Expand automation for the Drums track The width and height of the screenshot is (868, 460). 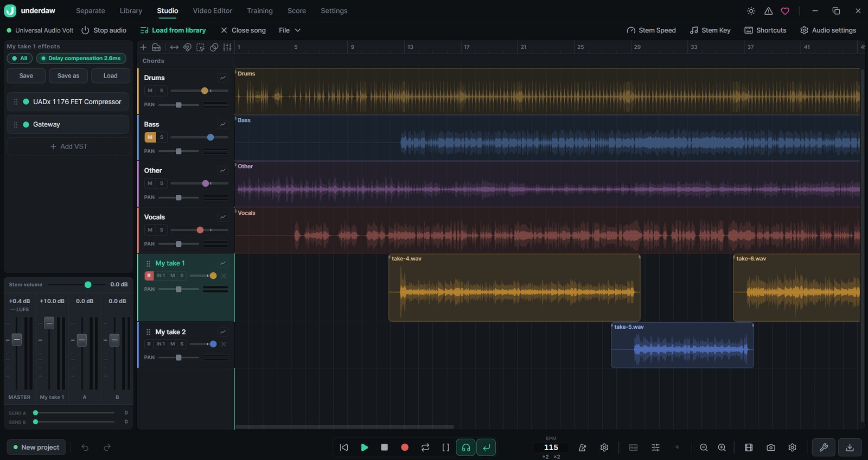point(223,78)
